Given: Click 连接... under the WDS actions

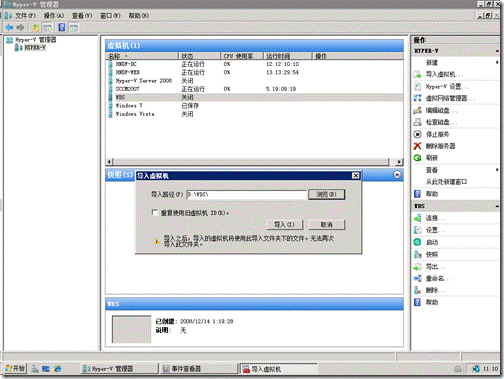Looking at the screenshot, I should click(435, 218).
